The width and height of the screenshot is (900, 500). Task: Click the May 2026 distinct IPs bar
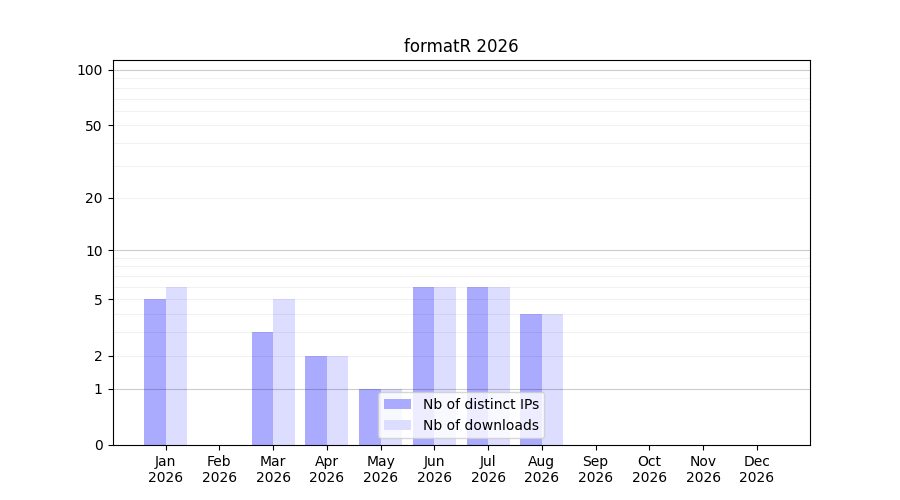click(370, 417)
